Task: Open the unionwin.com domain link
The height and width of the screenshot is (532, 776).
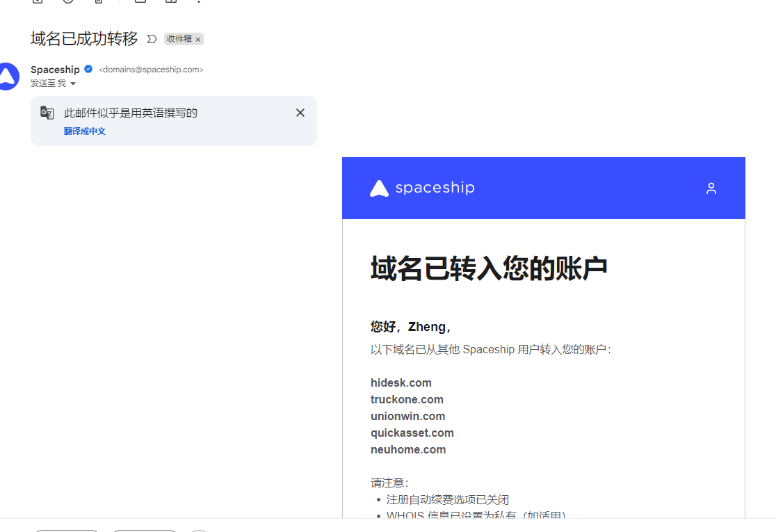Action: [x=407, y=416]
